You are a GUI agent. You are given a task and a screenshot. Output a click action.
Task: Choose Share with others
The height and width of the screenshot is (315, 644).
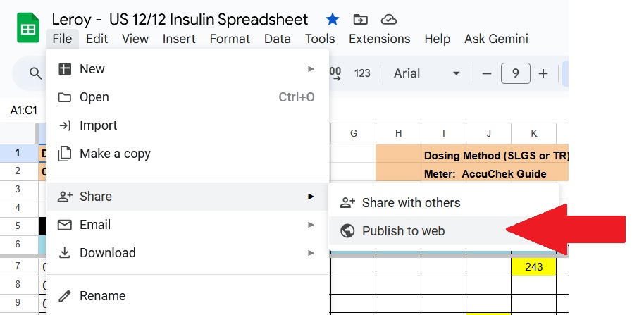click(x=411, y=203)
